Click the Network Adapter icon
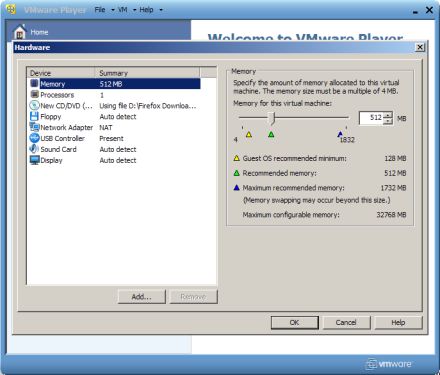 [34, 127]
